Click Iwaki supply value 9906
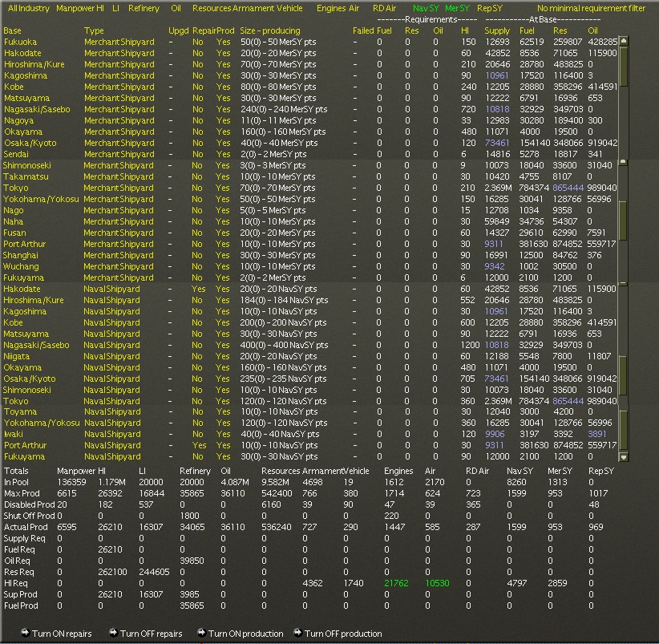Screen dimensions: 659x644 (x=495, y=434)
